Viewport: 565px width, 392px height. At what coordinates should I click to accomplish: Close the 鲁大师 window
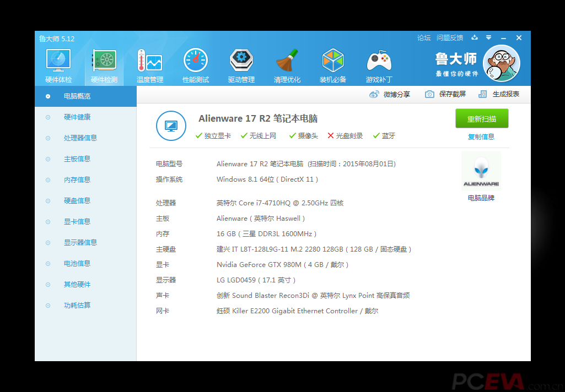click(x=519, y=38)
